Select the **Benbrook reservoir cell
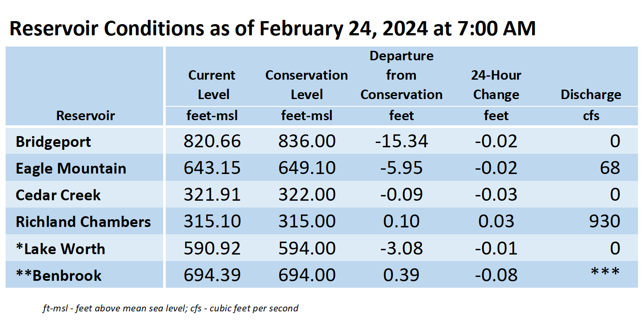 pyautogui.click(x=59, y=275)
